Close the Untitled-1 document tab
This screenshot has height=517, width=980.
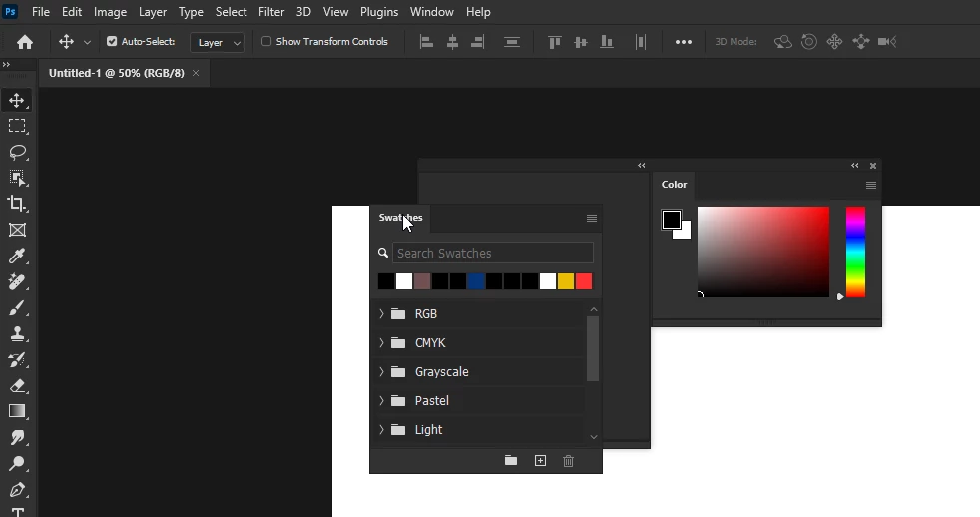[196, 73]
